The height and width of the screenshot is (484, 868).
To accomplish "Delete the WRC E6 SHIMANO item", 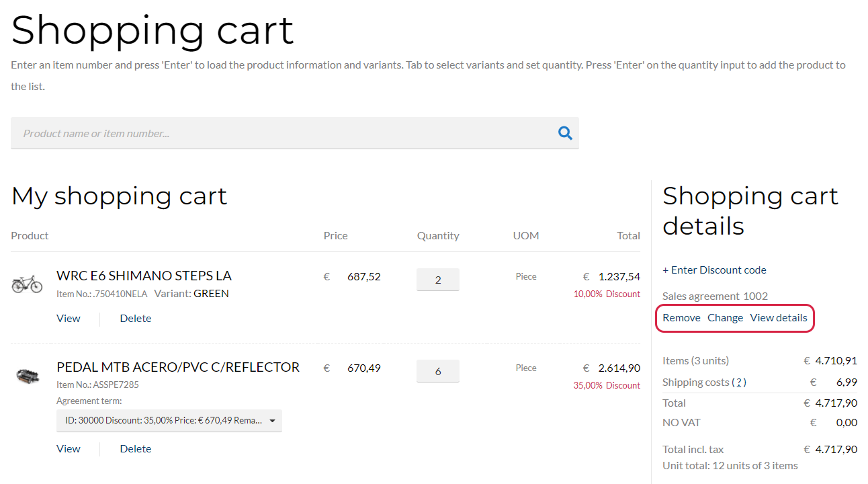I will tap(136, 319).
